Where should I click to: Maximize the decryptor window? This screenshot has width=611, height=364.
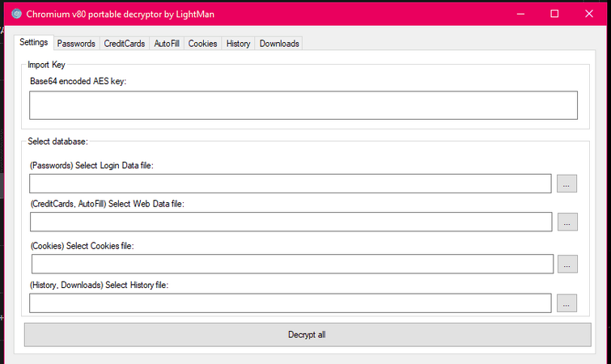(554, 14)
